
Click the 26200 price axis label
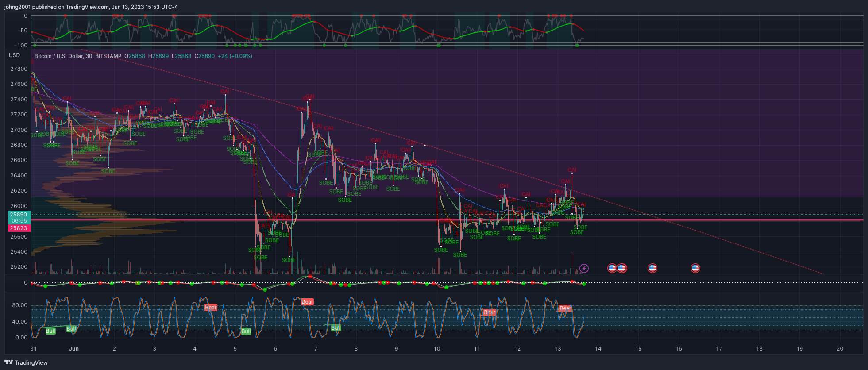(x=19, y=191)
